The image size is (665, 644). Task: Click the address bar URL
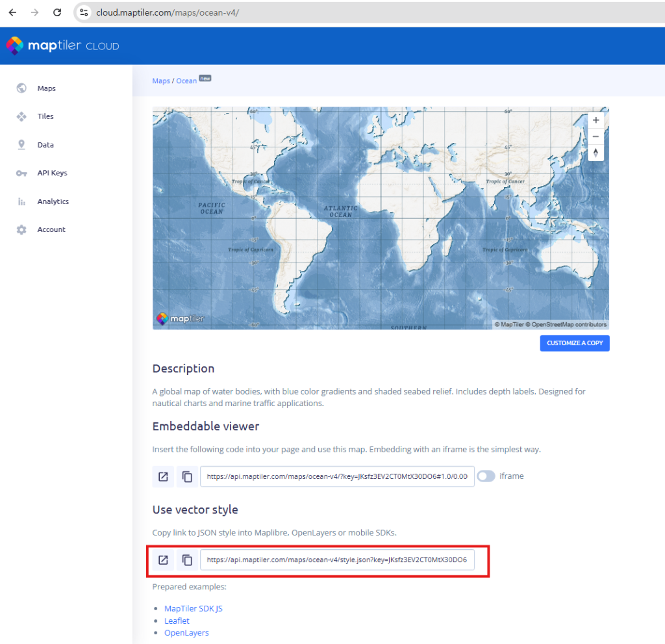168,13
